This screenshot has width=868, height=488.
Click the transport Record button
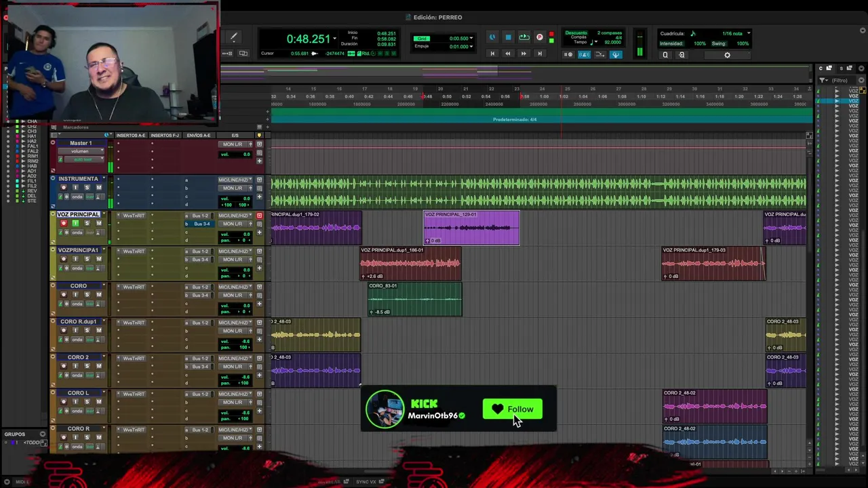540,38
